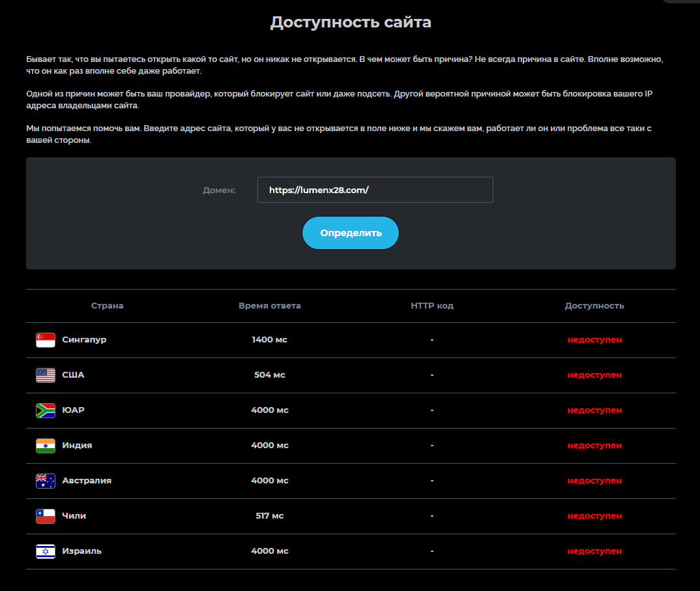Click the South Africa flag icon
The image size is (700, 591).
click(x=46, y=410)
